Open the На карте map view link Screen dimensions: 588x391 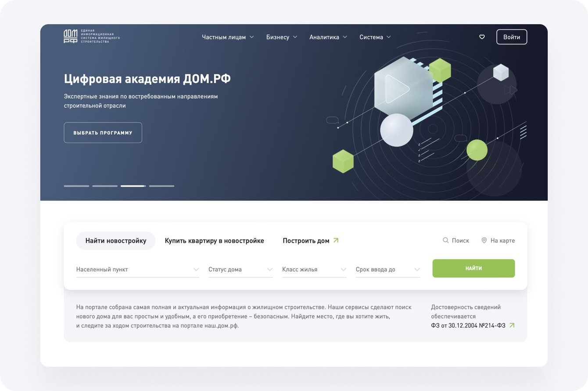[498, 241]
